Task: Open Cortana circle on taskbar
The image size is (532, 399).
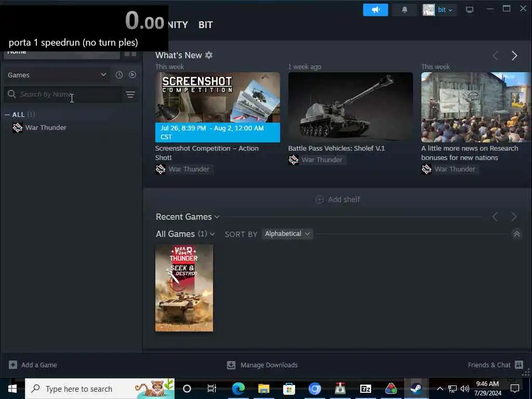Action: tap(187, 389)
